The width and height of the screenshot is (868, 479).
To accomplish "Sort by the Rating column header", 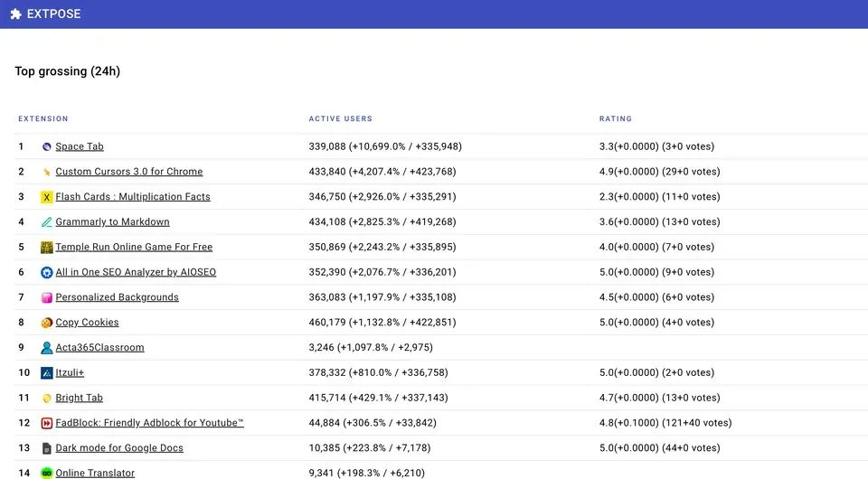I will (615, 119).
